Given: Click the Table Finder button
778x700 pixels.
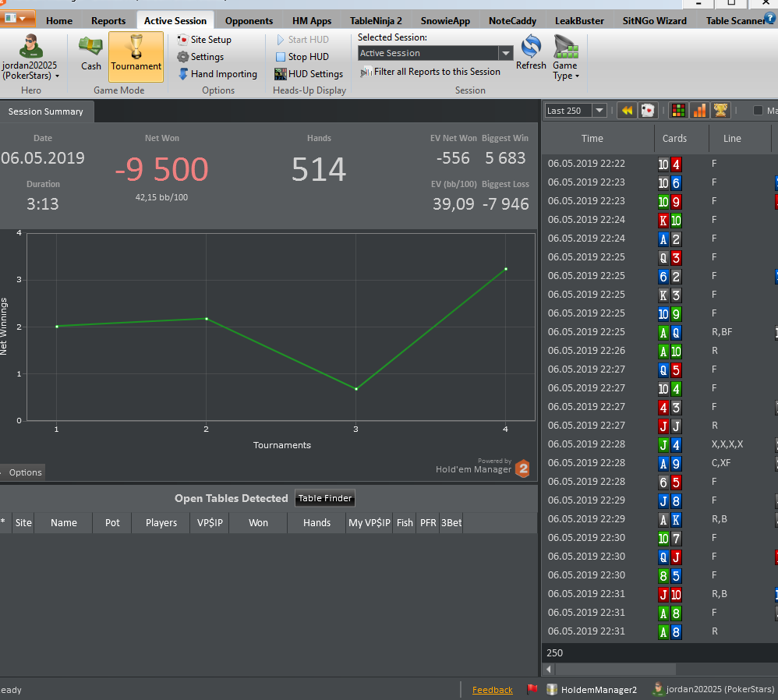Looking at the screenshot, I should point(325,498).
